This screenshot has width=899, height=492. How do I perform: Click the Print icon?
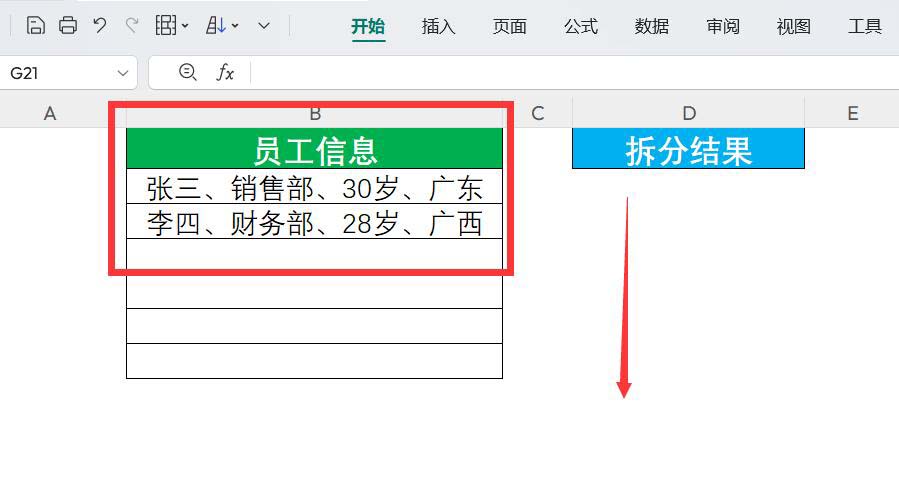click(x=67, y=26)
